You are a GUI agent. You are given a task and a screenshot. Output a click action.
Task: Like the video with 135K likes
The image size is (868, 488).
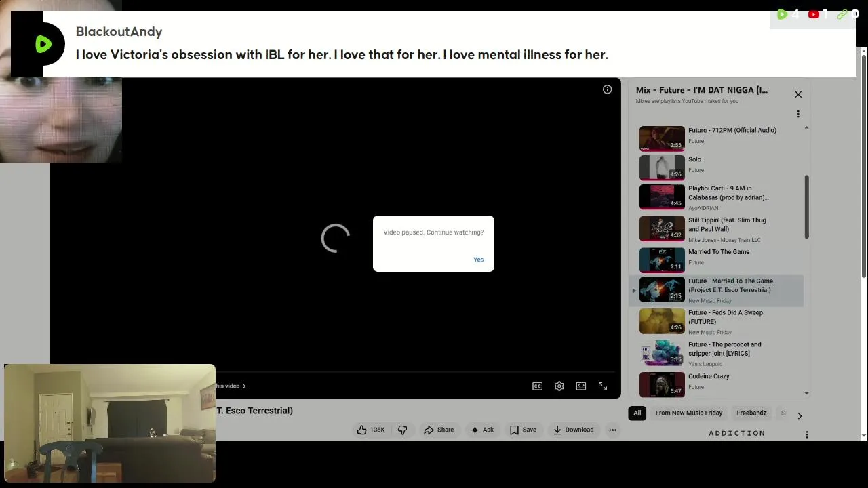click(370, 430)
